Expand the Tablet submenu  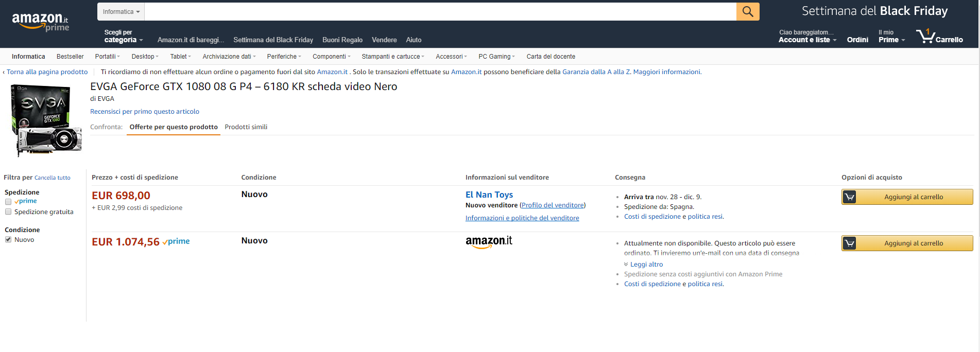[180, 57]
